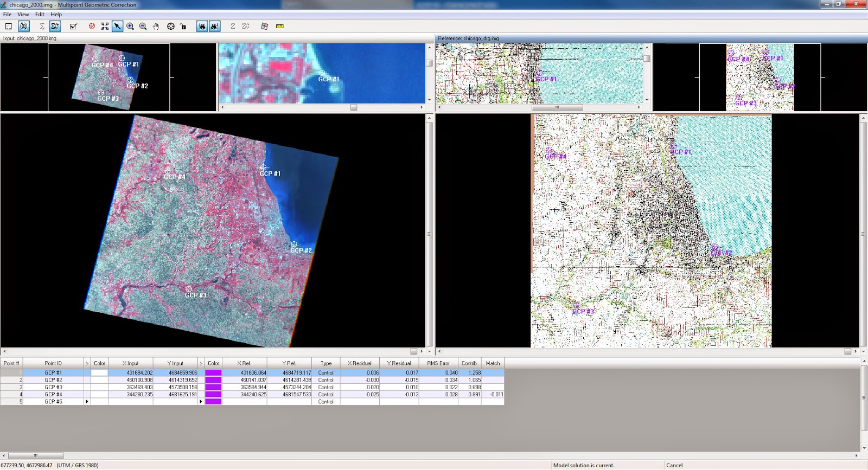Select the hand pan tool
Viewport: 868px width, 470px height.
tap(156, 26)
